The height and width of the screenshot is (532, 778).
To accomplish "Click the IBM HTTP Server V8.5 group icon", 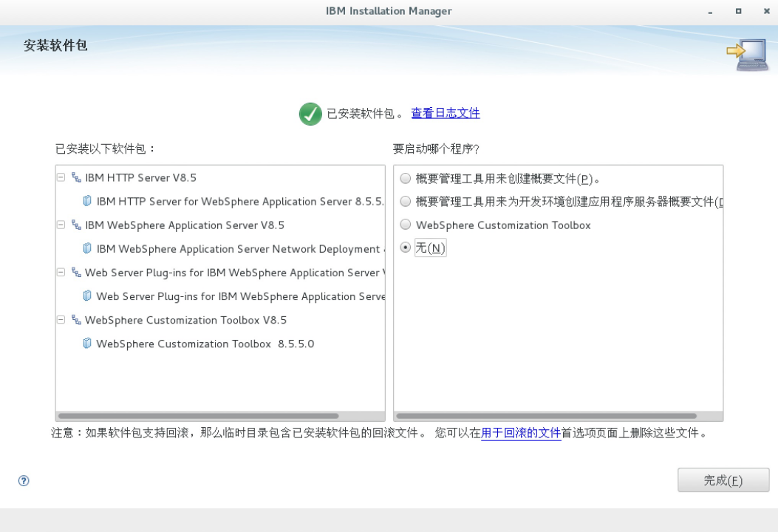I will (x=76, y=178).
